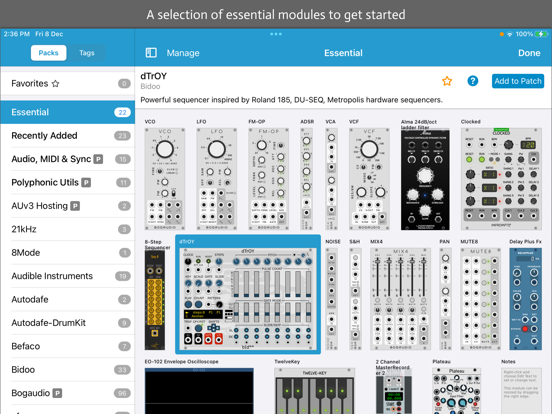Open the AUv3 Hosting pack
This screenshot has width=552, height=414.
(68, 206)
